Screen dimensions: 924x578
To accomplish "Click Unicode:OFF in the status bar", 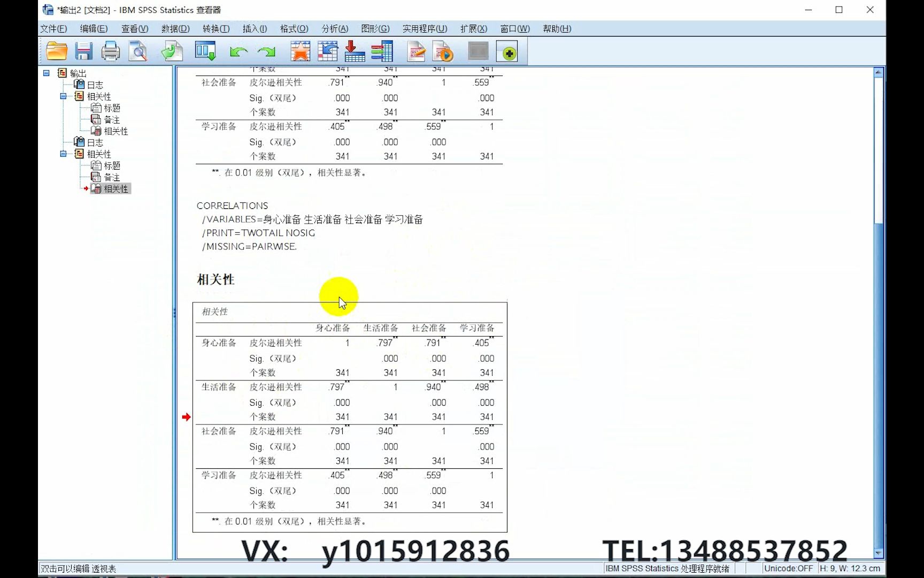I will pos(788,568).
